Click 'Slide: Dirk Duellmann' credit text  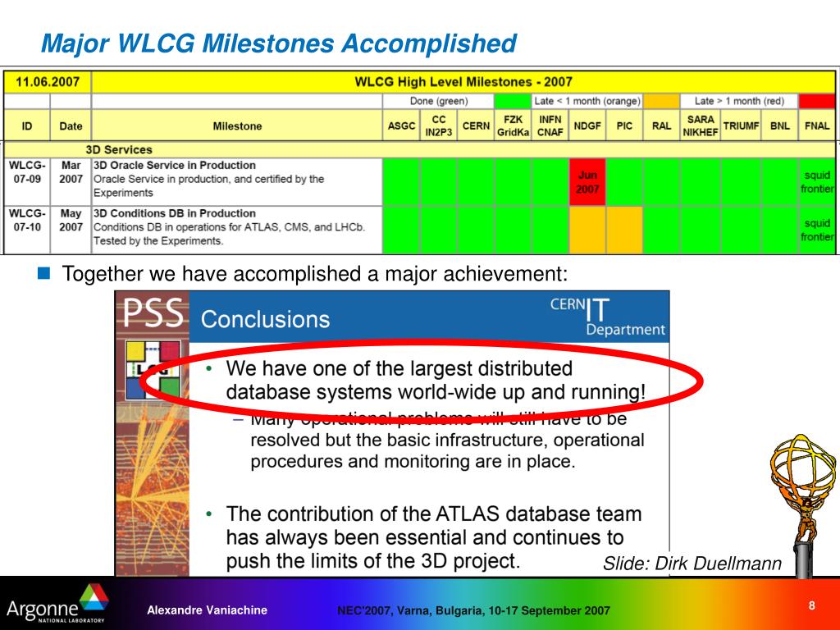tap(692, 563)
